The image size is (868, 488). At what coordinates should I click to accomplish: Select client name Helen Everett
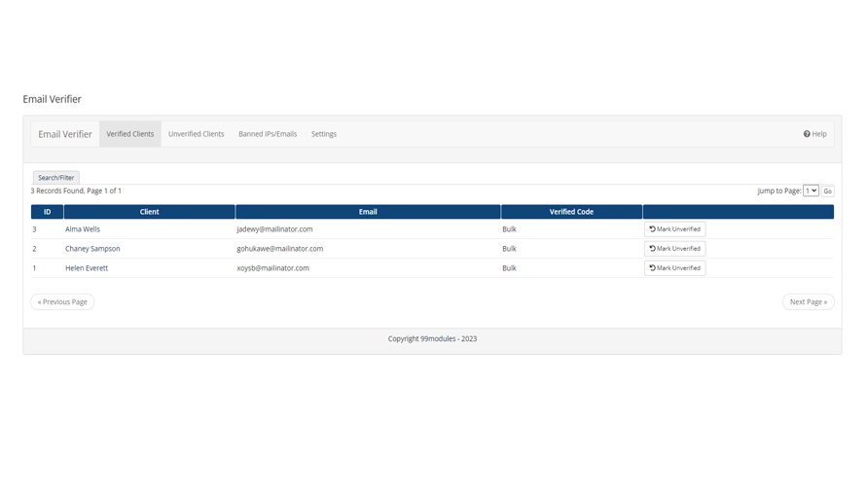pyautogui.click(x=87, y=267)
